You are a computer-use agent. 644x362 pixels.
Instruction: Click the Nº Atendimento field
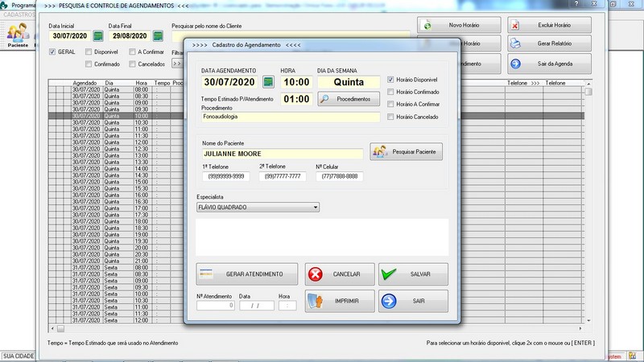click(216, 306)
